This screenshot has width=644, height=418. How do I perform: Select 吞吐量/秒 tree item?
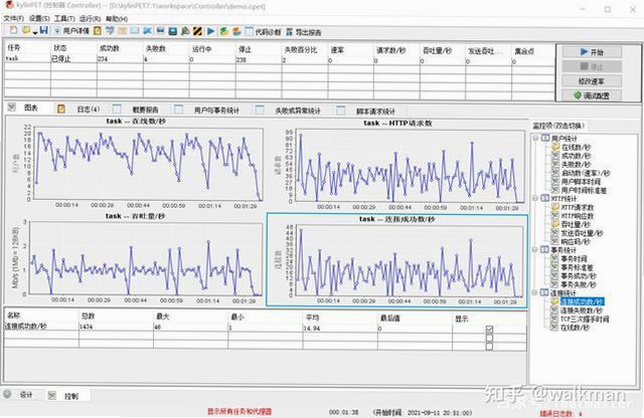coord(576,225)
